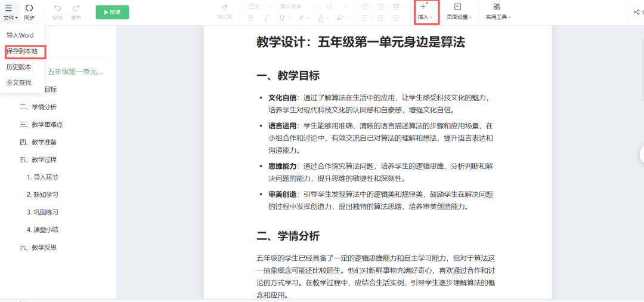Click the 撤销 undo arrow
The width and height of the screenshot is (644, 302).
[57, 8]
